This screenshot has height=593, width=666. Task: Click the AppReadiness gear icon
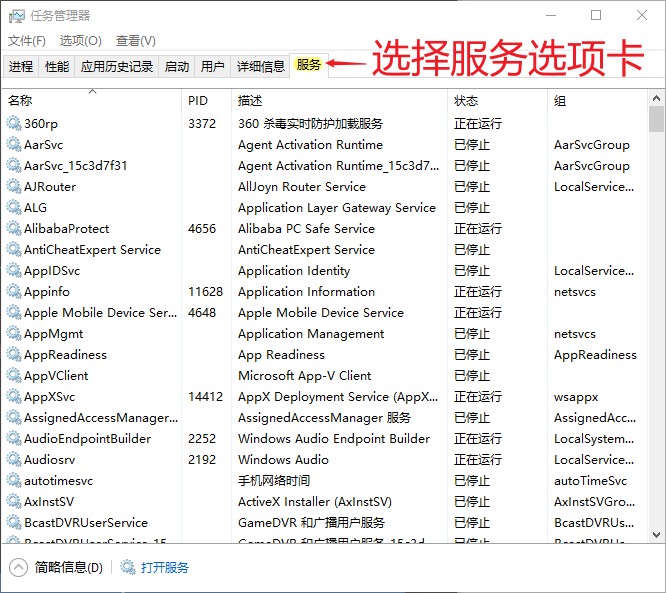(14, 355)
